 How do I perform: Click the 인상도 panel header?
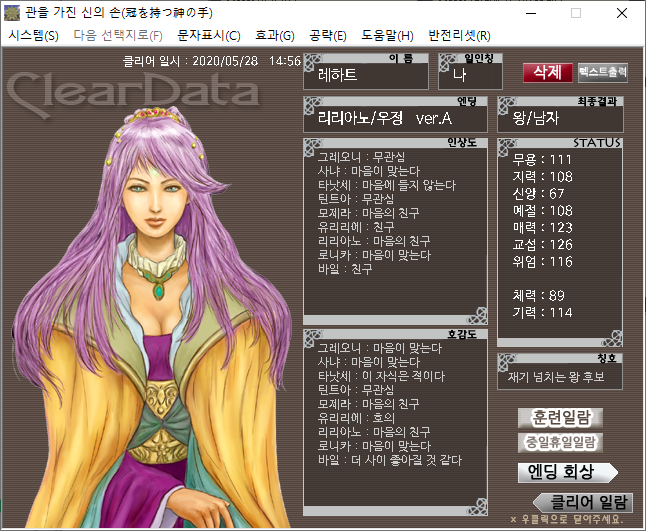point(396,143)
